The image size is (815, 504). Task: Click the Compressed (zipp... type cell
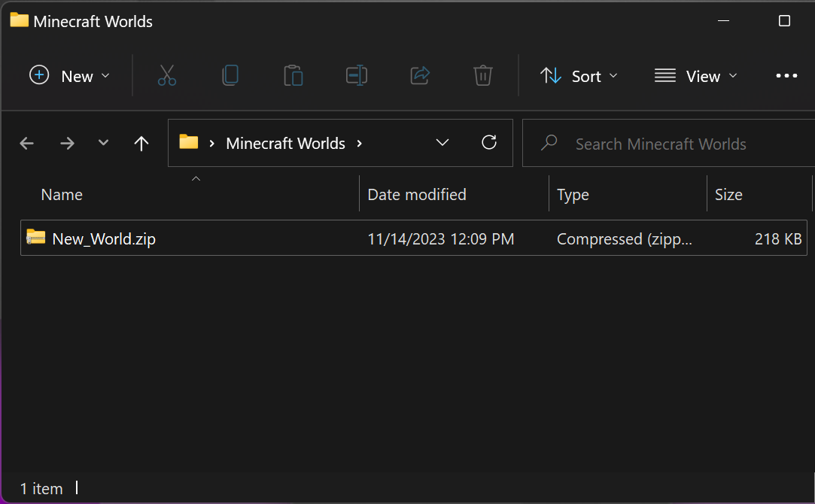point(625,239)
